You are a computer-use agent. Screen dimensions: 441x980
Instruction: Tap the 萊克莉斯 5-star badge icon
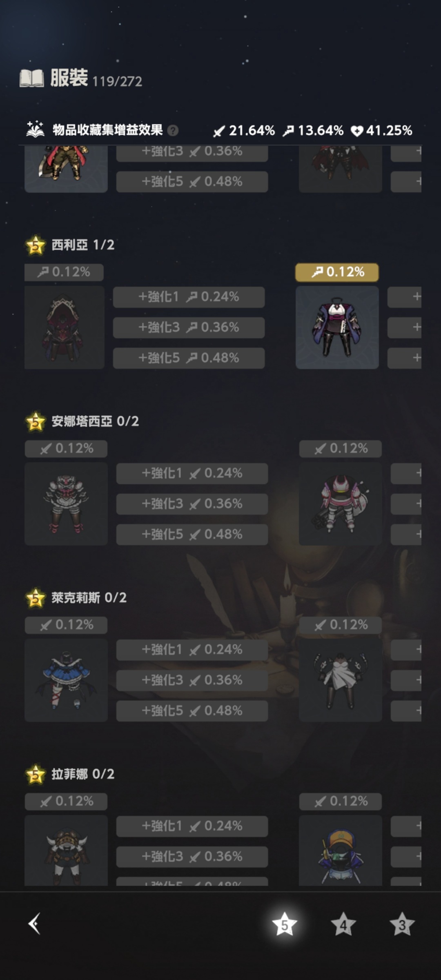[36, 598]
